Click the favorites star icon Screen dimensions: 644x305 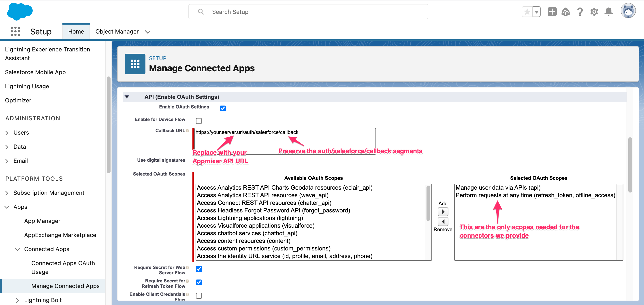[x=527, y=12]
